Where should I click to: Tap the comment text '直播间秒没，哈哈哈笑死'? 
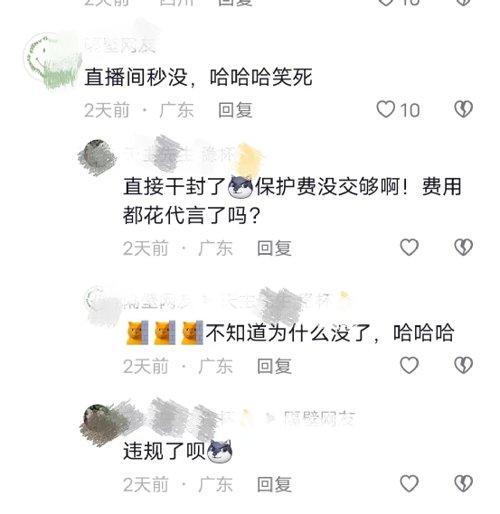[198, 77]
